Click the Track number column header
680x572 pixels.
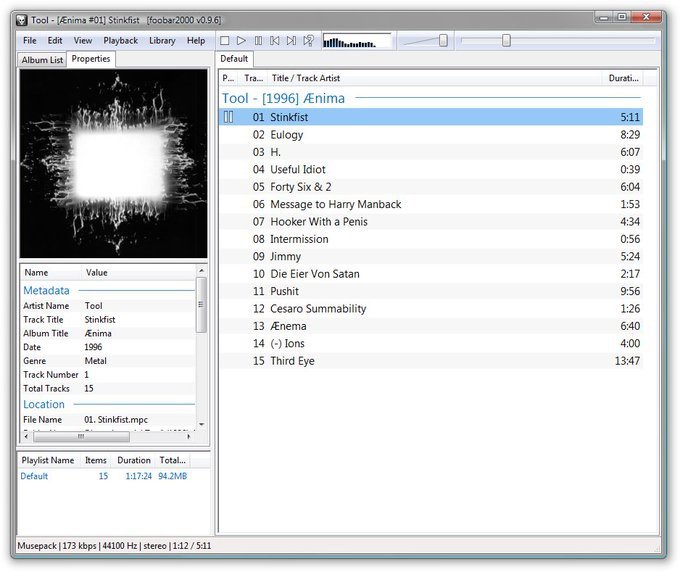[x=253, y=78]
